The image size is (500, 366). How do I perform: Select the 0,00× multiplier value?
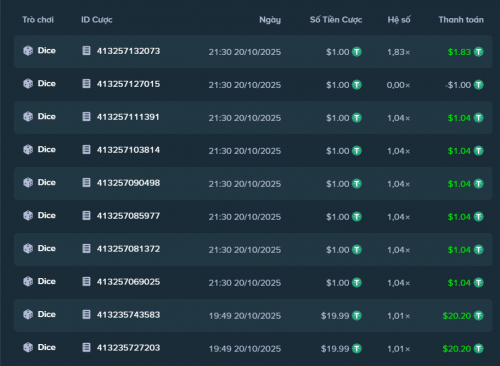point(398,85)
